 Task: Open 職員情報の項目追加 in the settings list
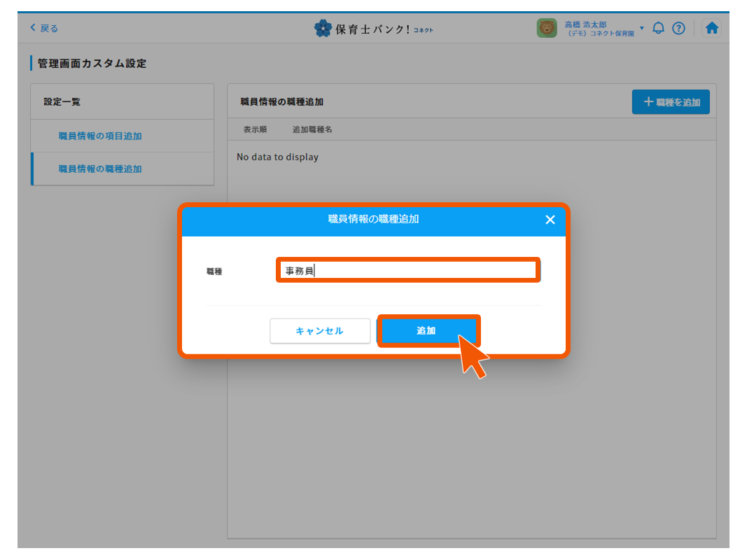click(100, 136)
